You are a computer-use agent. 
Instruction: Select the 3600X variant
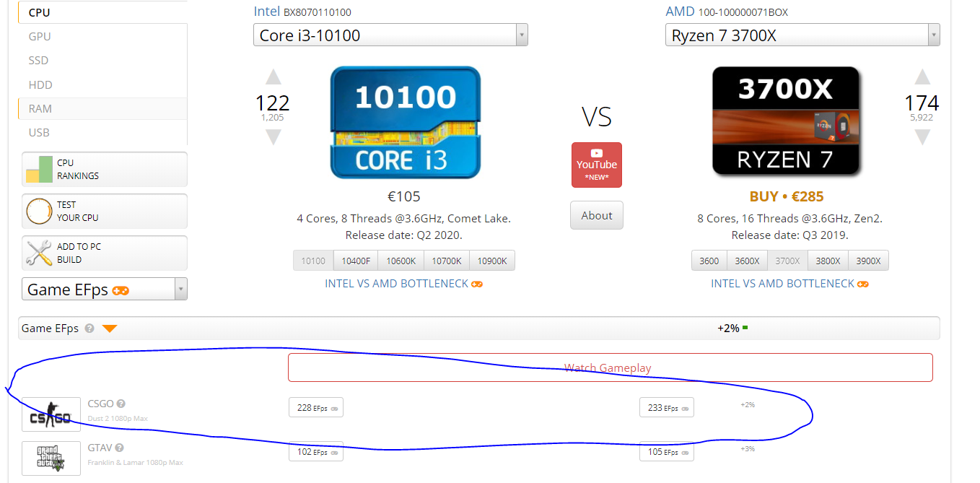point(747,261)
